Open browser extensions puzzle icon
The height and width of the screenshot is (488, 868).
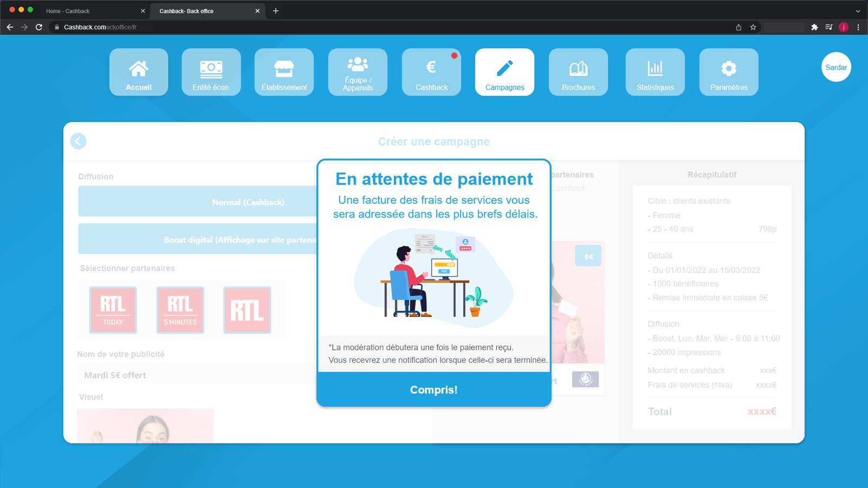pyautogui.click(x=814, y=27)
